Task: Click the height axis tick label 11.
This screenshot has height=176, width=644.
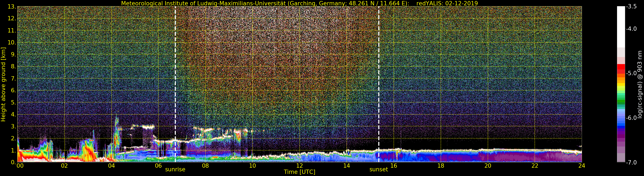Action: [12, 31]
